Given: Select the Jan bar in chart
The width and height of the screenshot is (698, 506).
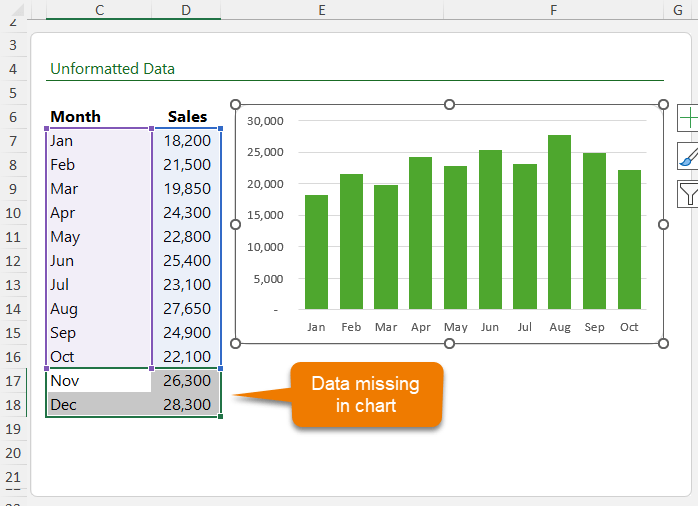Looking at the screenshot, I should 316,252.
